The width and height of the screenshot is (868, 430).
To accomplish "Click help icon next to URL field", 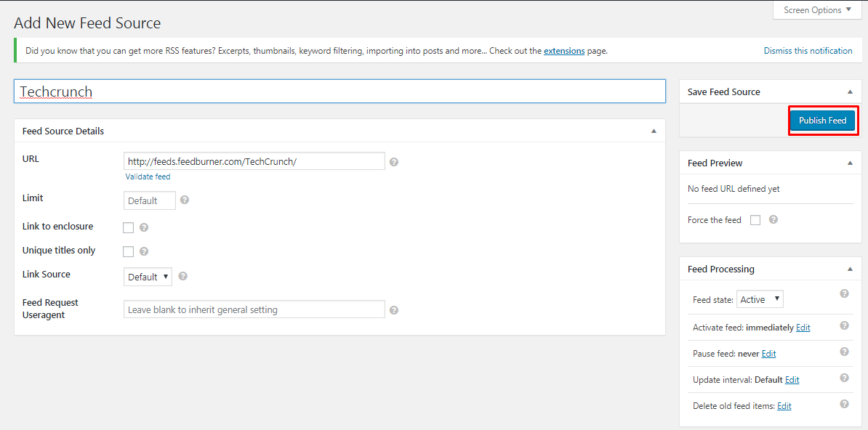I will tap(394, 162).
